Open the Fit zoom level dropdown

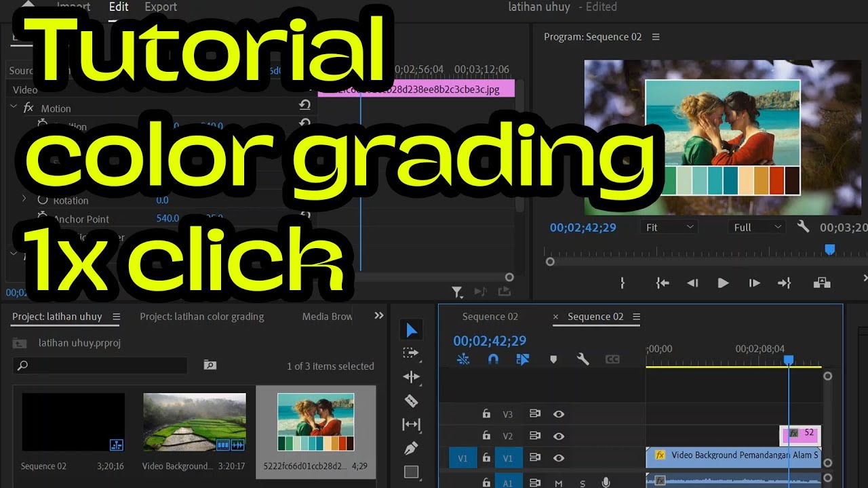click(x=669, y=227)
